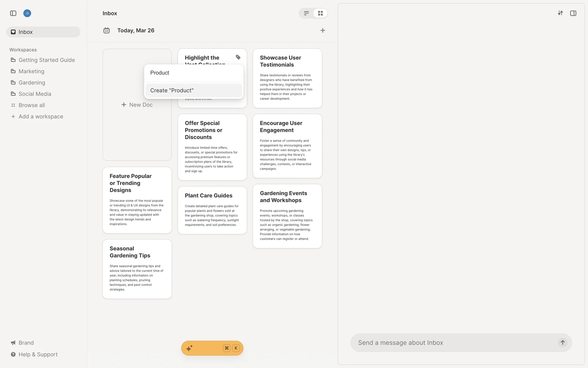Send message with the arrow up button
This screenshot has width=588, height=368.
tap(562, 343)
